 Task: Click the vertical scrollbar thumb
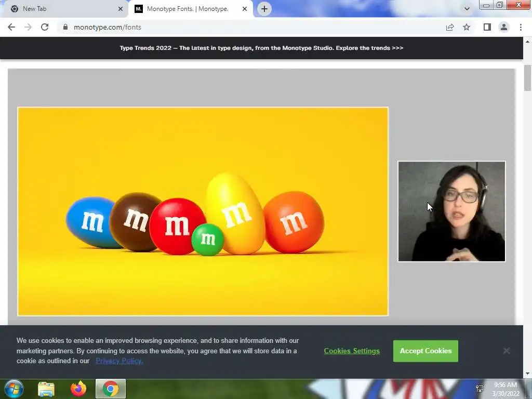click(527, 78)
